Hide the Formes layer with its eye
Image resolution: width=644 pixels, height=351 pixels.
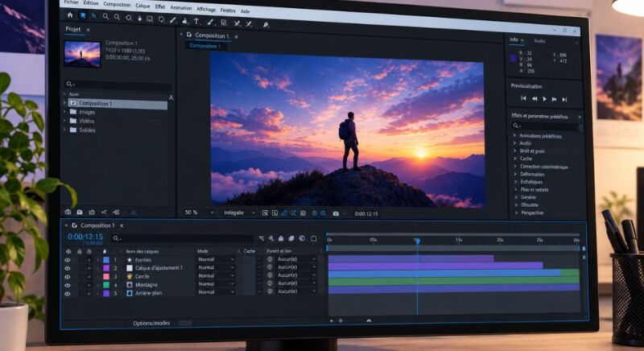[x=68, y=260]
